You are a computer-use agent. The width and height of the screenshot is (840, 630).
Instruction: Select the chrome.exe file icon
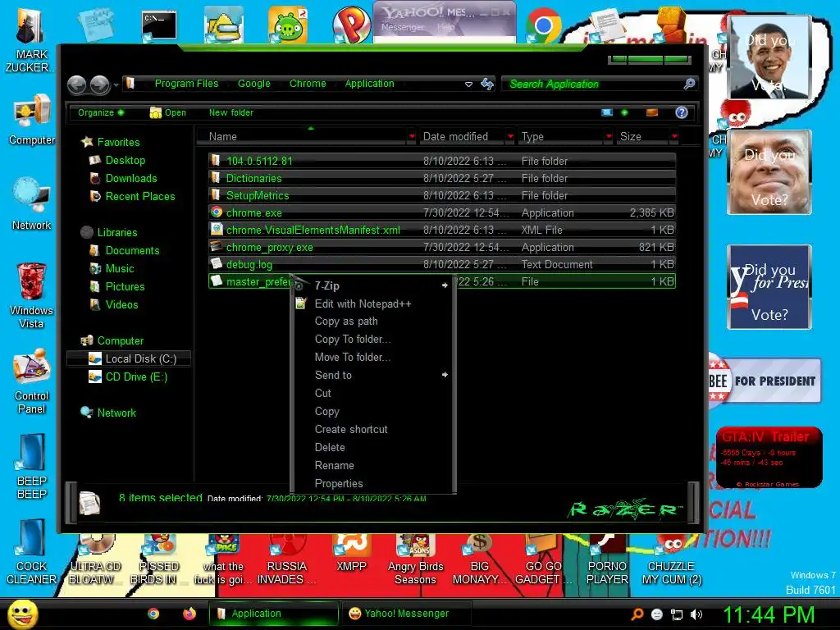click(217, 212)
